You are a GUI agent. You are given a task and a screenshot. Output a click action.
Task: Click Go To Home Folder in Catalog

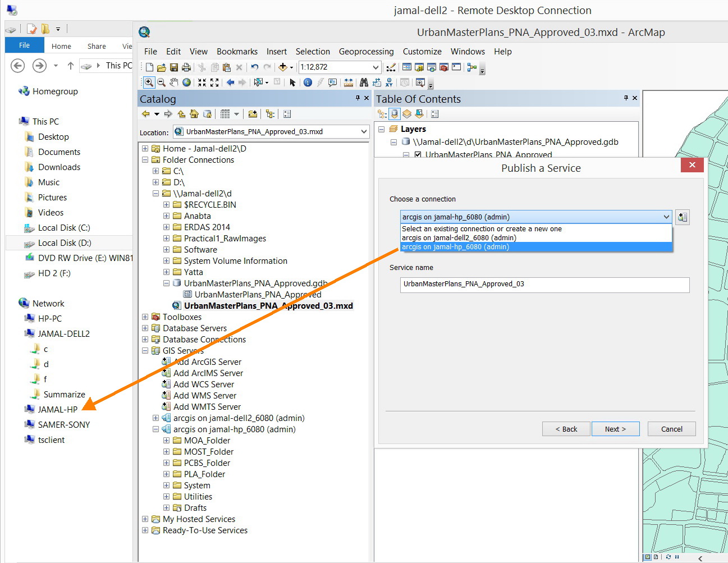(x=194, y=114)
